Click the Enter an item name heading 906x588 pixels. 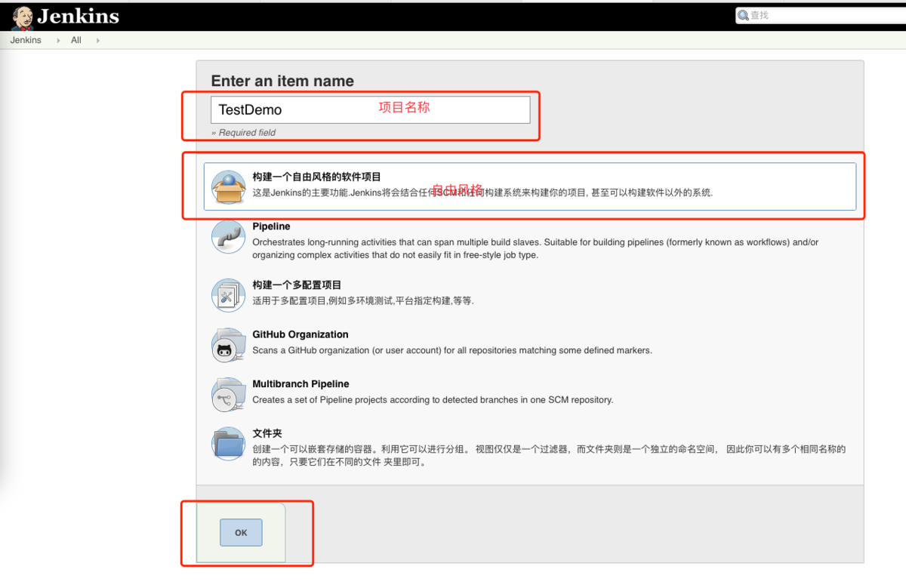[282, 81]
